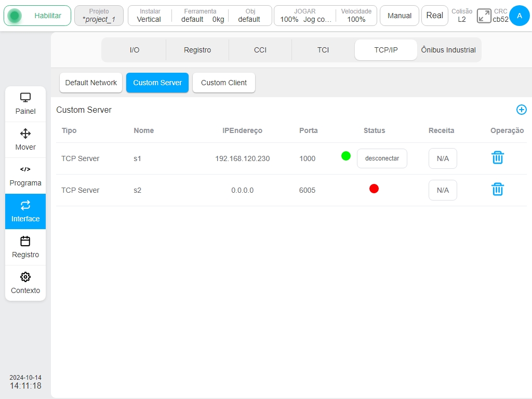Click the N/A receita for s2
Image resolution: width=532 pixels, height=399 pixels.
tap(443, 190)
